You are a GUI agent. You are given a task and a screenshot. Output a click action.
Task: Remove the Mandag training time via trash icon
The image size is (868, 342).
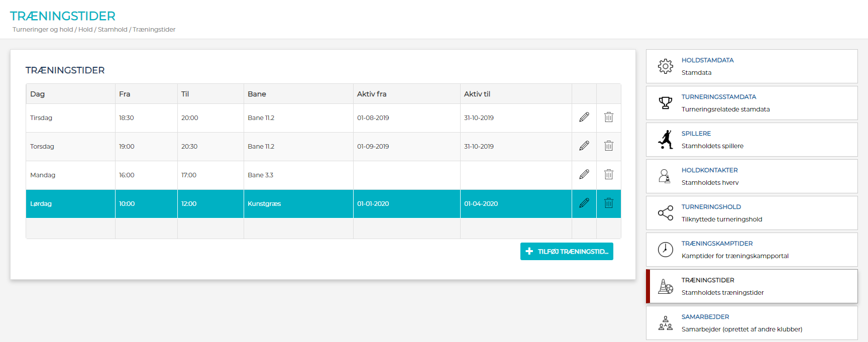tap(608, 175)
